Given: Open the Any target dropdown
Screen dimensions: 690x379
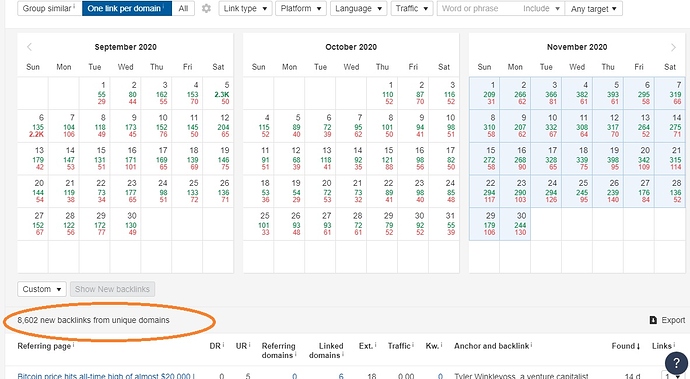Looking at the screenshot, I should [x=594, y=8].
